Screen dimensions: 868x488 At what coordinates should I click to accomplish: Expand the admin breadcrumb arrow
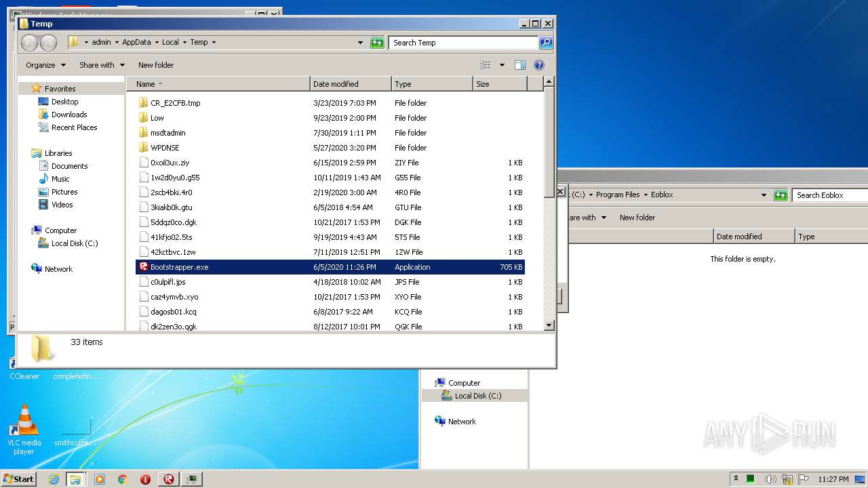click(117, 43)
